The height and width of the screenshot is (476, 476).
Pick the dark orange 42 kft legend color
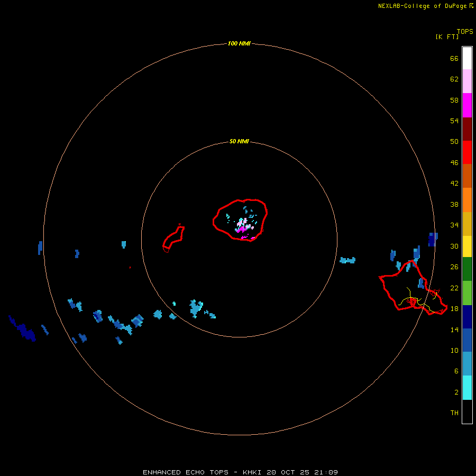467,176
